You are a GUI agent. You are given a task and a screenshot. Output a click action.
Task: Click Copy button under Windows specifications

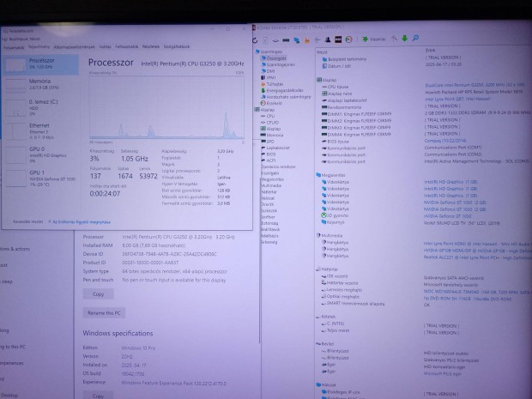[99, 396]
